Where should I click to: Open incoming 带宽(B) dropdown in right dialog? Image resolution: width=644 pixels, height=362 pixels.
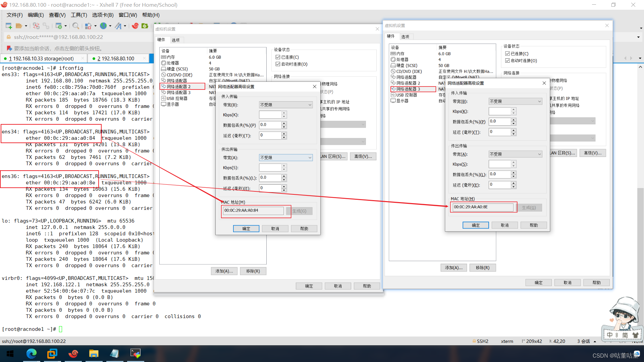(x=515, y=101)
